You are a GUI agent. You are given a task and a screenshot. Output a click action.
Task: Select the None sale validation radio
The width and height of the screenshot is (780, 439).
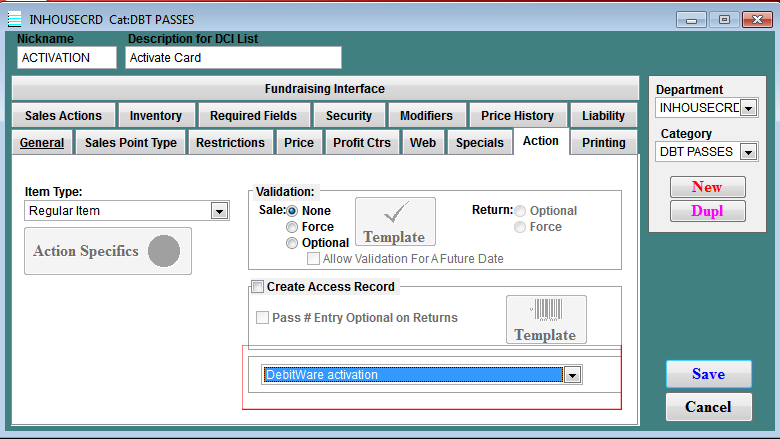(292, 211)
